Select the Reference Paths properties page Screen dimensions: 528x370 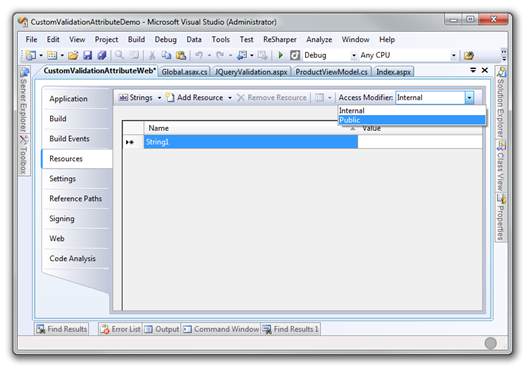tap(77, 199)
